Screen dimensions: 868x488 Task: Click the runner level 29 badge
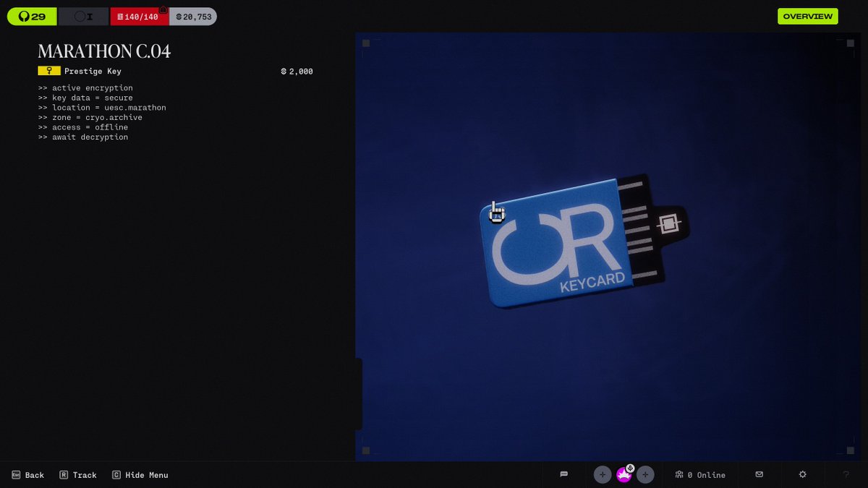click(x=32, y=16)
